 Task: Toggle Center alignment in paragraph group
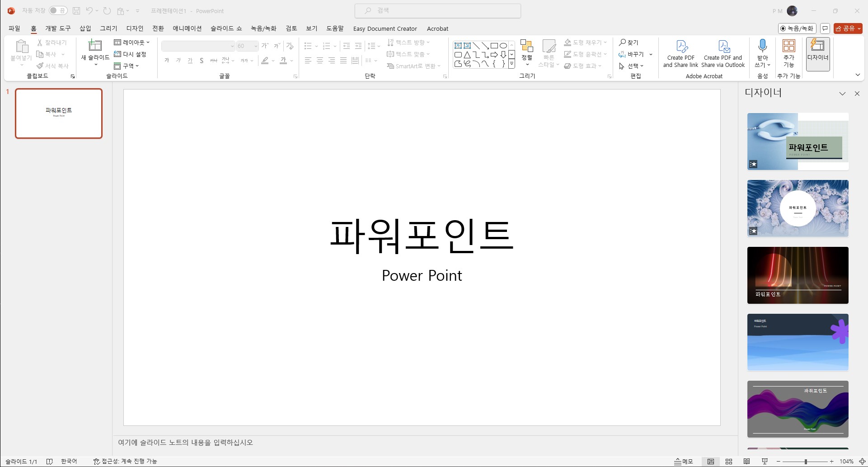(x=320, y=60)
